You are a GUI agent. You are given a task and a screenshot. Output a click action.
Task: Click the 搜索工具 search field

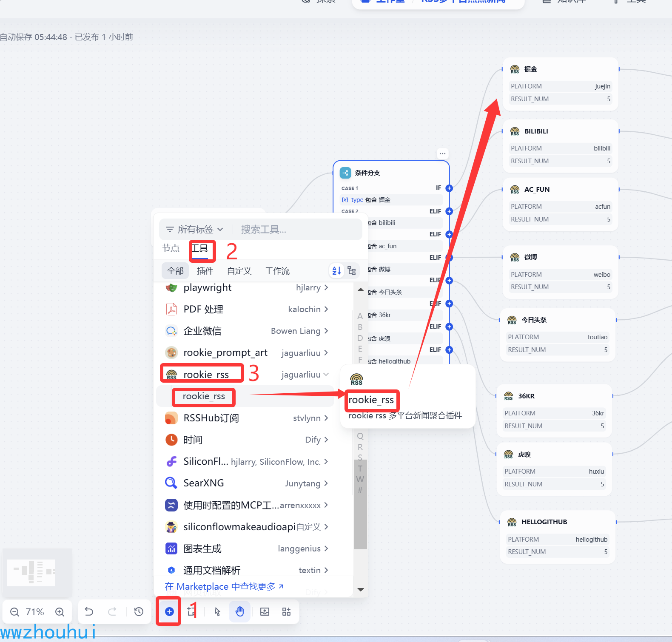[298, 230]
